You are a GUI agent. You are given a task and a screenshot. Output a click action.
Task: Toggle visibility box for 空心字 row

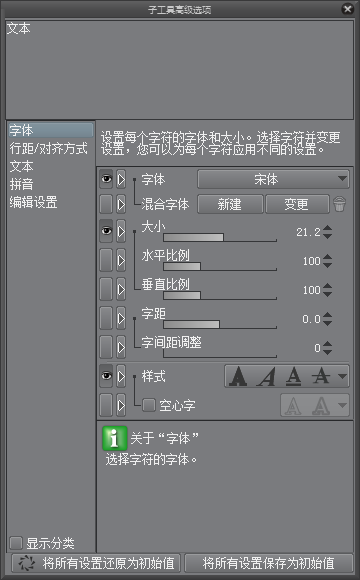point(106,405)
